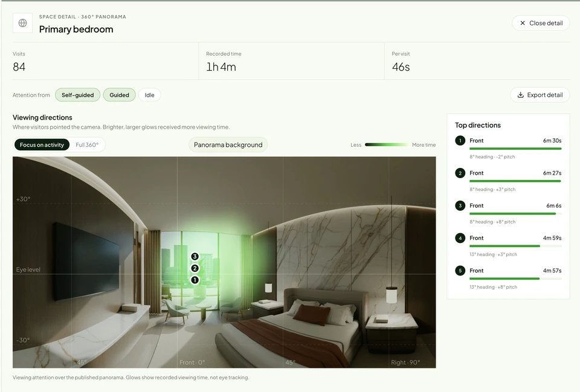Viewport: 580px width, 392px height.
Task: Toggle the Self-guided attention filter
Action: click(x=78, y=95)
